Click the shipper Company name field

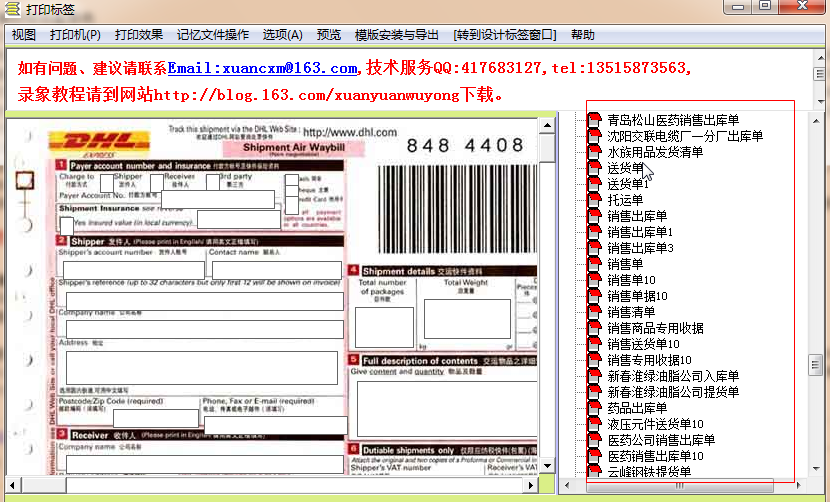point(205,329)
